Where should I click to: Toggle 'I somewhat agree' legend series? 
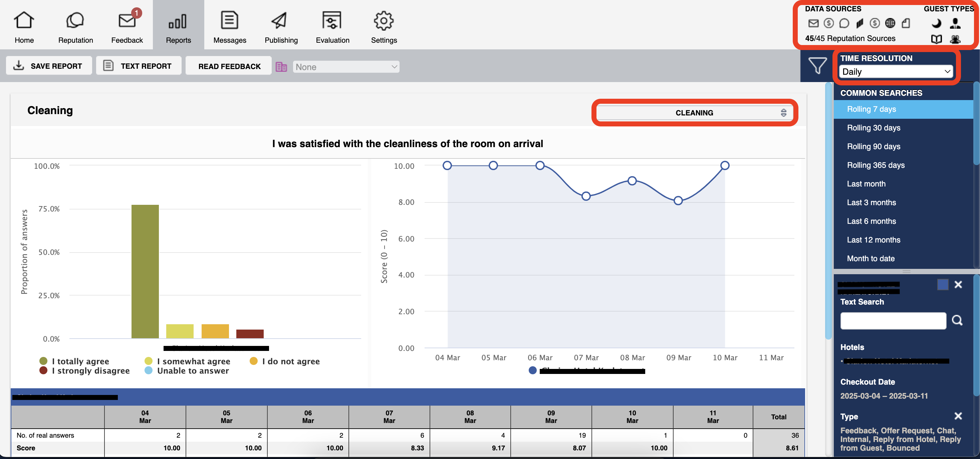[187, 361]
